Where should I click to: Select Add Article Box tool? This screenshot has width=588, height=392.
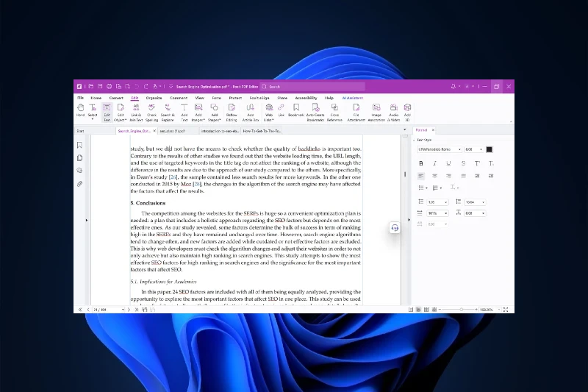tap(251, 113)
